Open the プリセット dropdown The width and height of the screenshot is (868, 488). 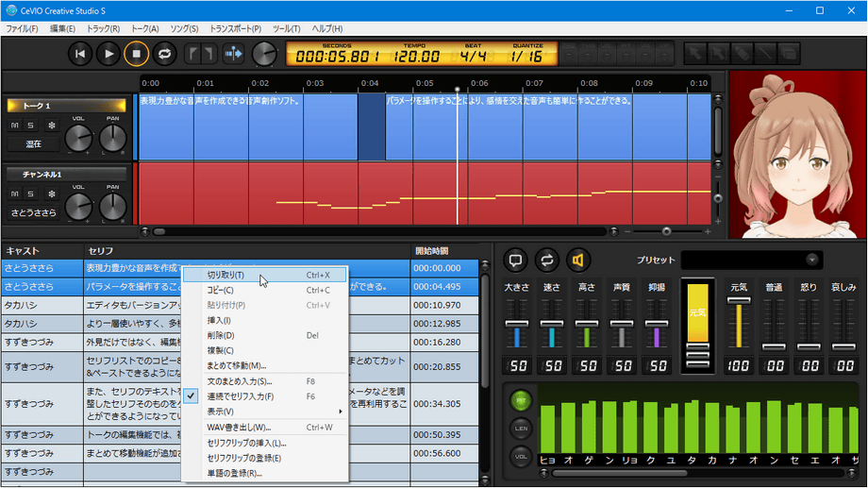tap(811, 260)
